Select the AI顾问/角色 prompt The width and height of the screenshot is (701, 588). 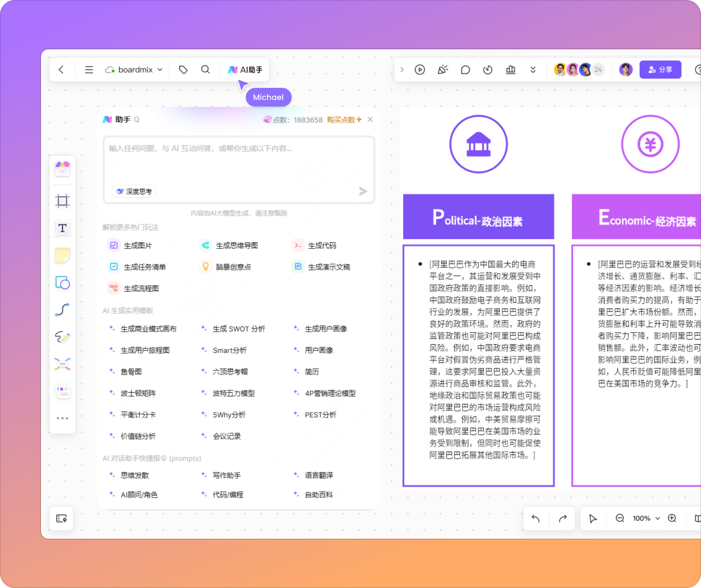[133, 494]
